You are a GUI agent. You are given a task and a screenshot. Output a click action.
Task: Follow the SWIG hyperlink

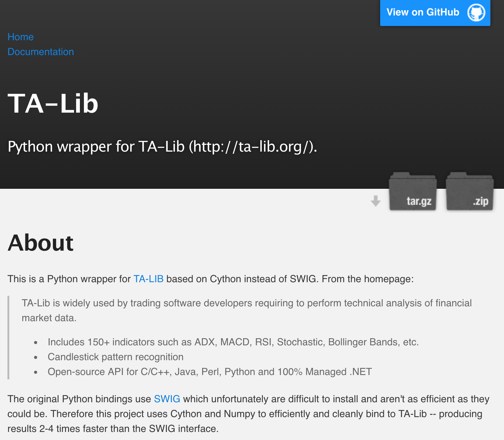point(167,399)
